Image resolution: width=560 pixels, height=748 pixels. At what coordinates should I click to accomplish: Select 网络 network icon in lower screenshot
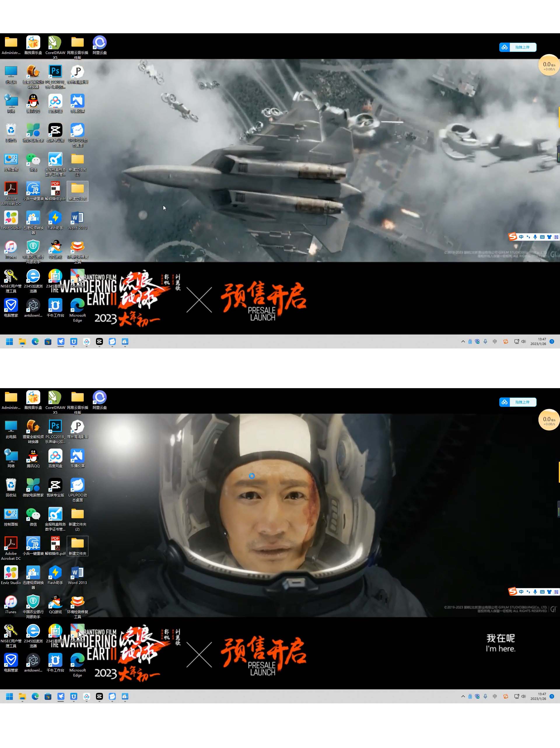click(11, 458)
